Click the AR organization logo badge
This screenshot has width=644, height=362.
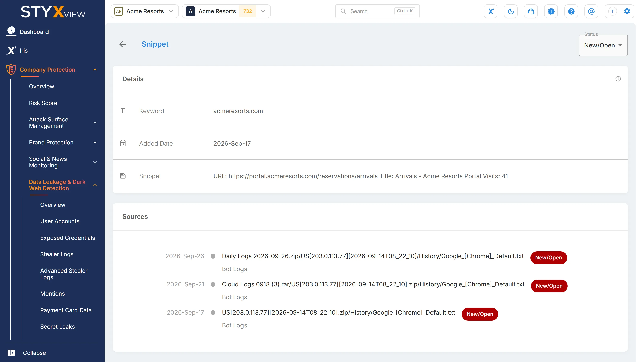tap(119, 11)
